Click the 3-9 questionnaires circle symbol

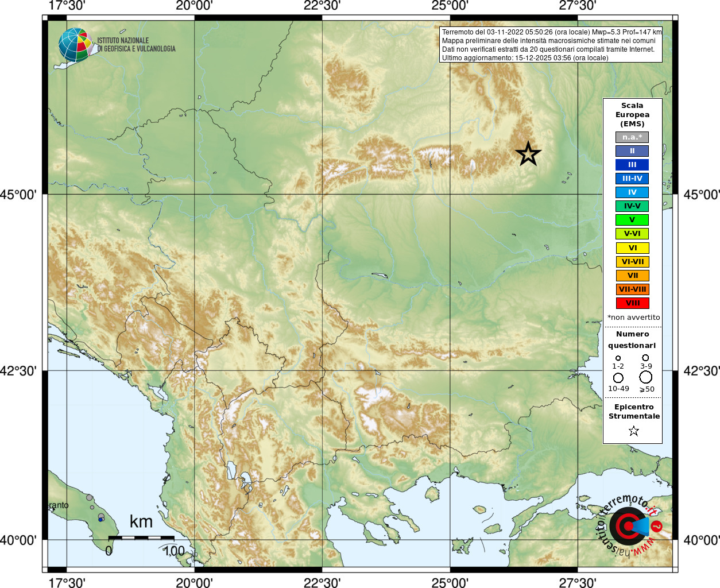pyautogui.click(x=646, y=358)
